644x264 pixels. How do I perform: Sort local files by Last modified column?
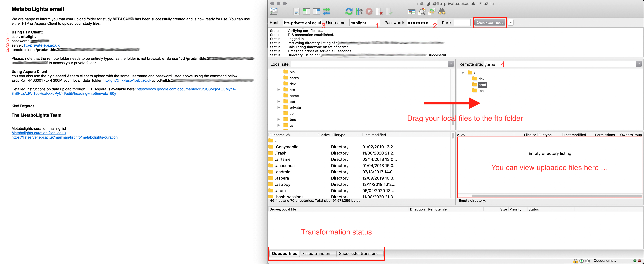point(381,135)
